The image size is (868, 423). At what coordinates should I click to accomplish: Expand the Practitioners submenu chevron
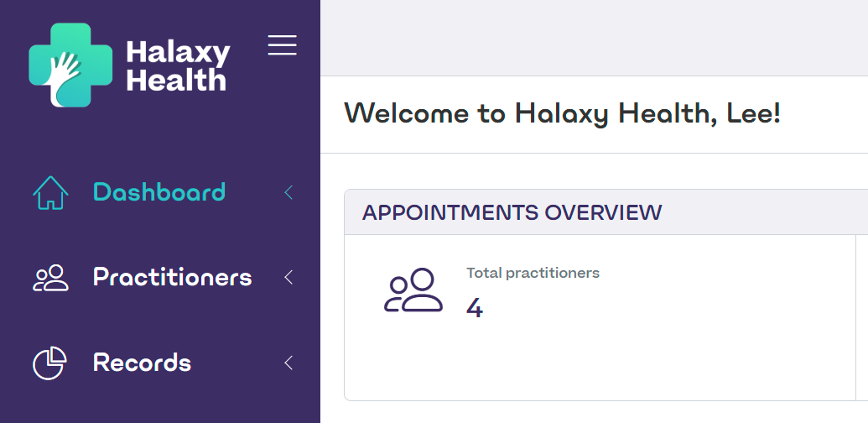coord(288,278)
